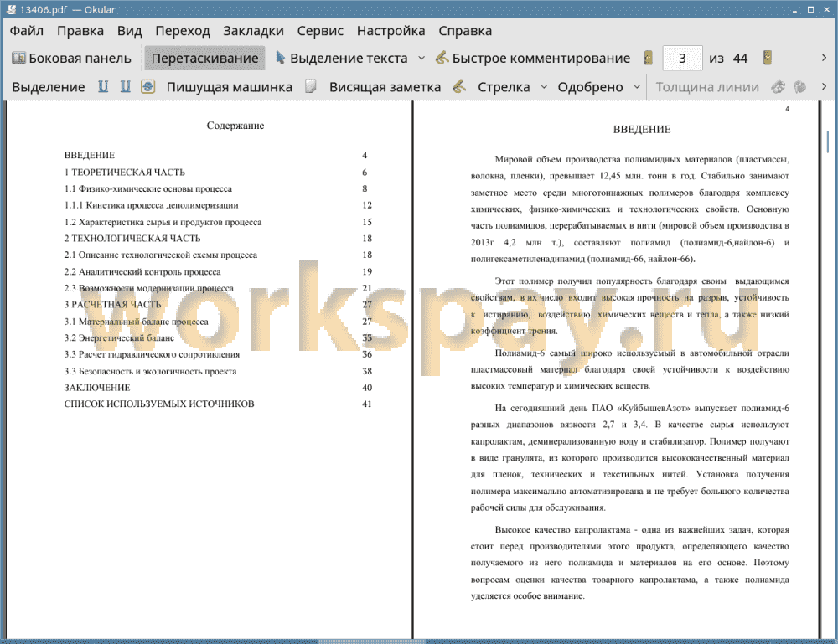Activate the Стрелка arrow tool
Viewport: 838px width, 644px height.
click(504, 87)
